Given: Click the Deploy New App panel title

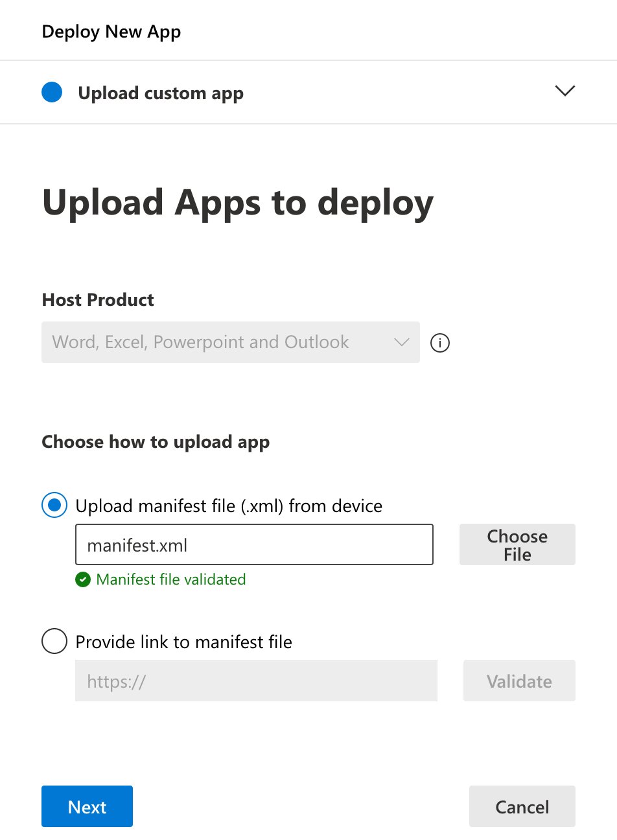Looking at the screenshot, I should [x=111, y=31].
